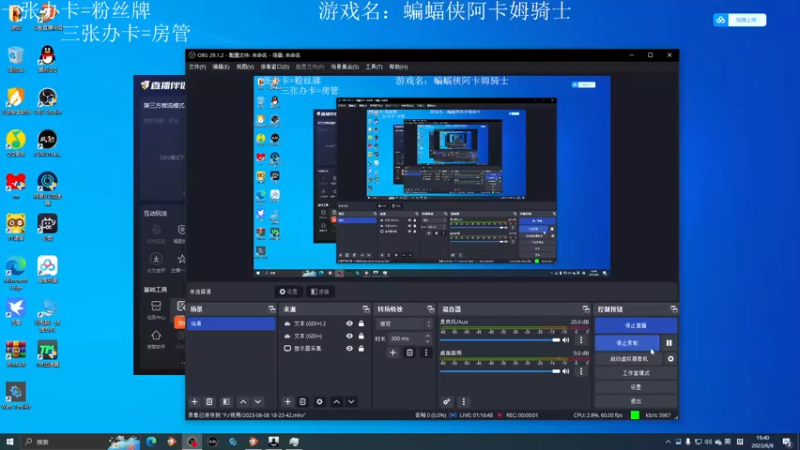This screenshot has height=450, width=800.
Task: Hide the 显示器采集 display capture source
Action: click(x=349, y=348)
